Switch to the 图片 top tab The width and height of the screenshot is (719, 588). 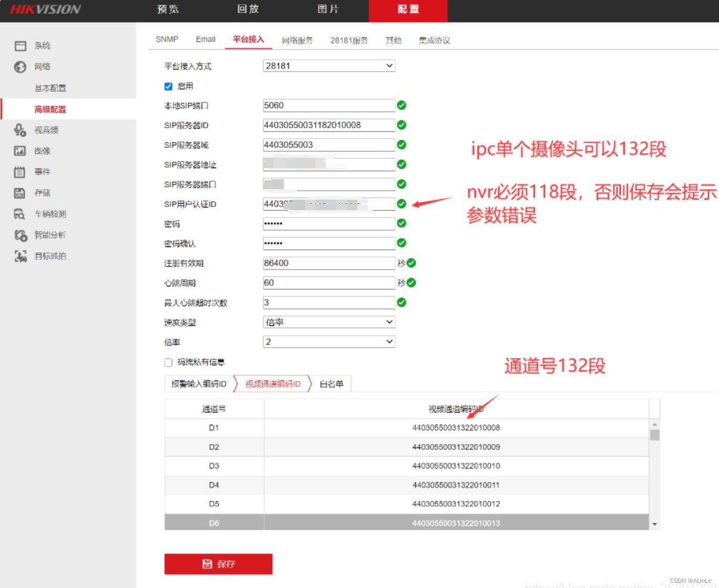(328, 9)
